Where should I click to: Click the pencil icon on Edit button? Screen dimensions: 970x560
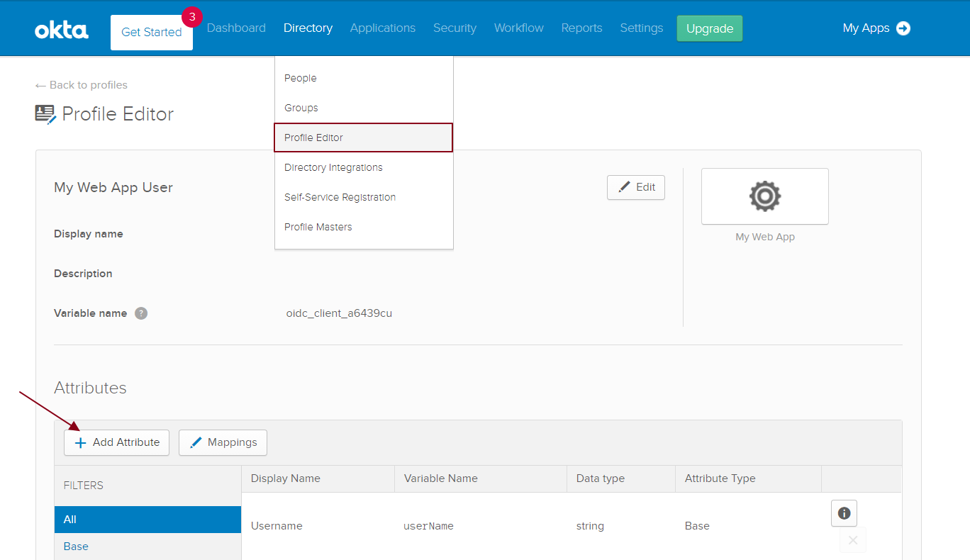point(625,186)
